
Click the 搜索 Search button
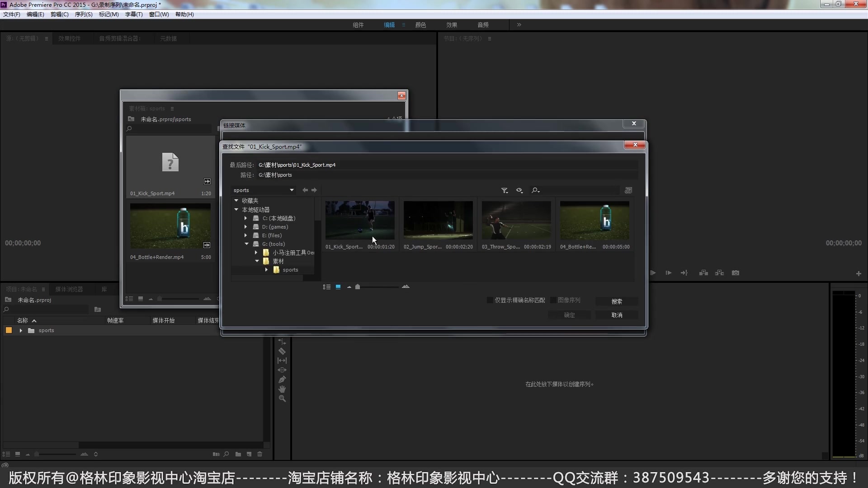[617, 301]
